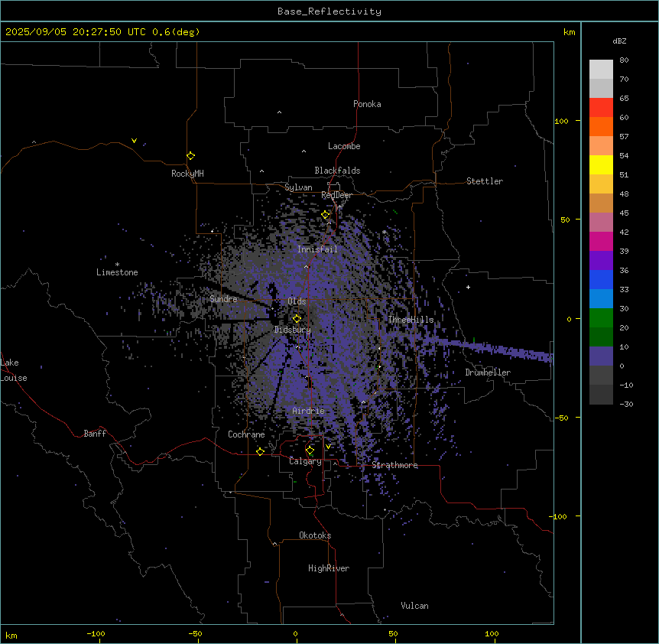
Task: Click the Calgary city label
Action: pyautogui.click(x=305, y=461)
